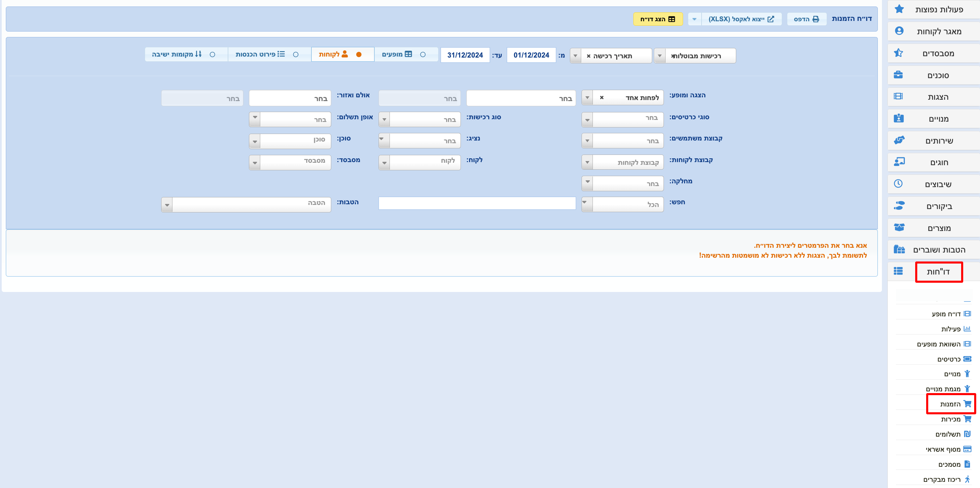Viewport: 980px width, 488px height.
Task: Open the מסבסד dropdown
Action: (x=290, y=162)
